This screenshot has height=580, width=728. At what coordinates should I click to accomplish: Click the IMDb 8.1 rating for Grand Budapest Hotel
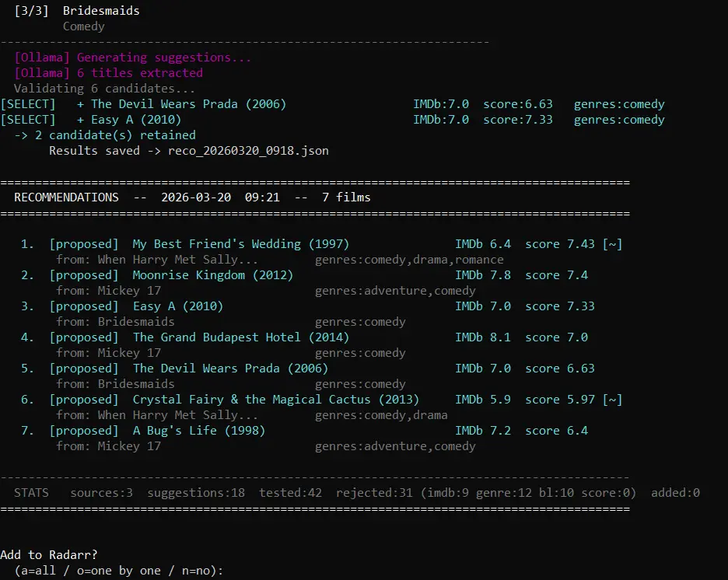[x=483, y=337]
